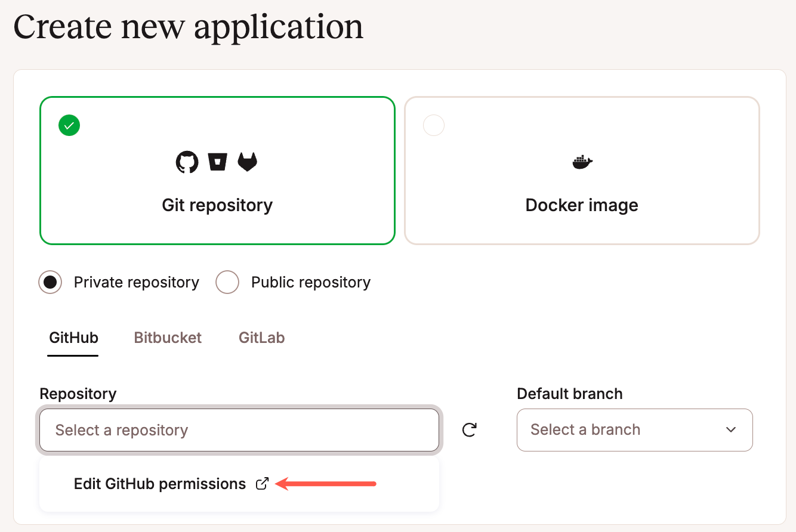Select the Private repository radio button
This screenshot has height=532, width=796.
(x=50, y=282)
